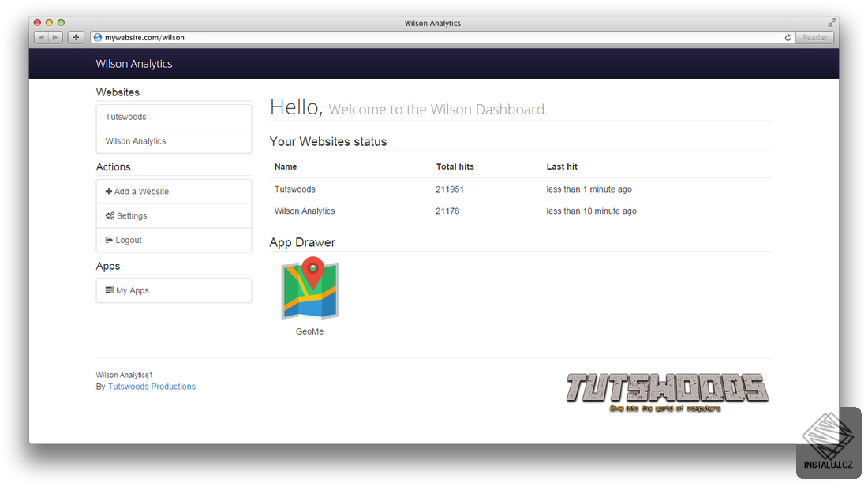The image size is (868, 486).
Task: Click the browser forward arrow
Action: click(x=55, y=37)
